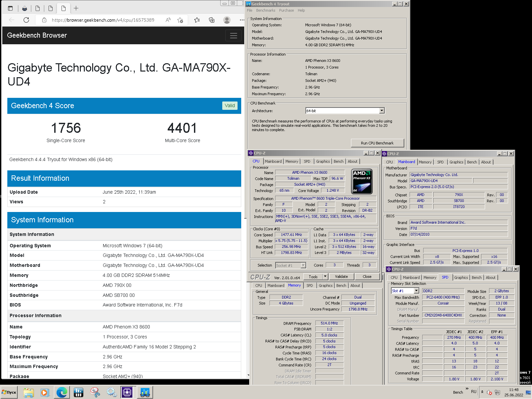Open the Purchase menu in Geekbench 4
532x399 pixels.
tap(286, 10)
